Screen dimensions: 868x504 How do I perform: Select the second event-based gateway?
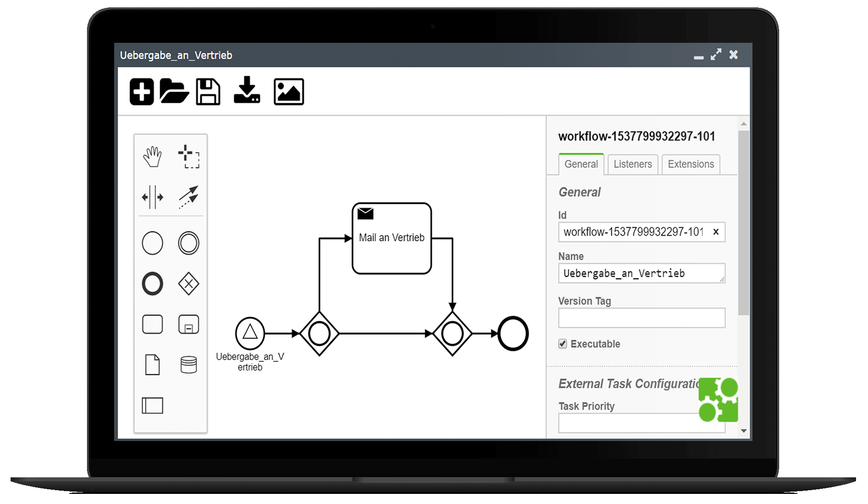[x=452, y=333]
